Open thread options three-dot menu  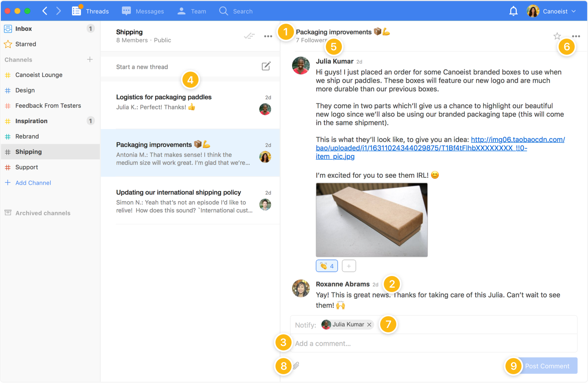click(x=576, y=36)
